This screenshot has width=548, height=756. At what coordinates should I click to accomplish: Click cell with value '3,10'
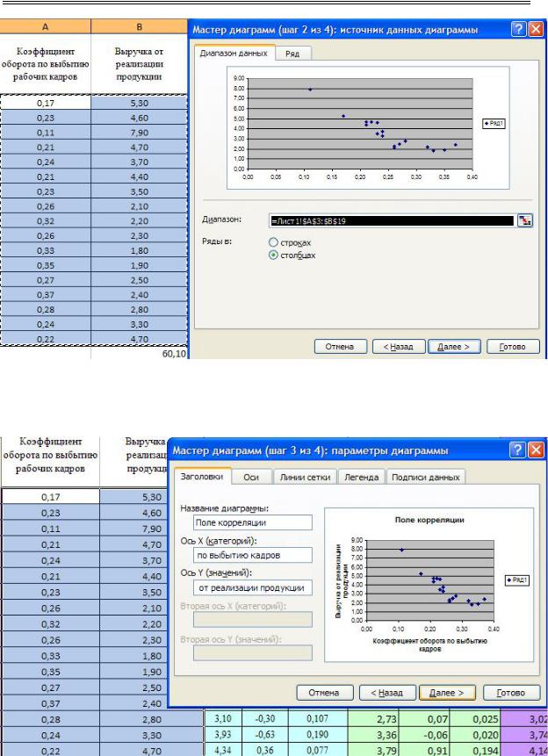[223, 718]
